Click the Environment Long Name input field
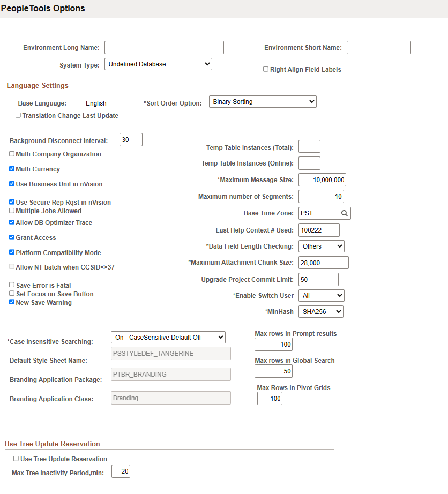Image resolution: width=448 pixels, height=494 pixels. (164, 47)
